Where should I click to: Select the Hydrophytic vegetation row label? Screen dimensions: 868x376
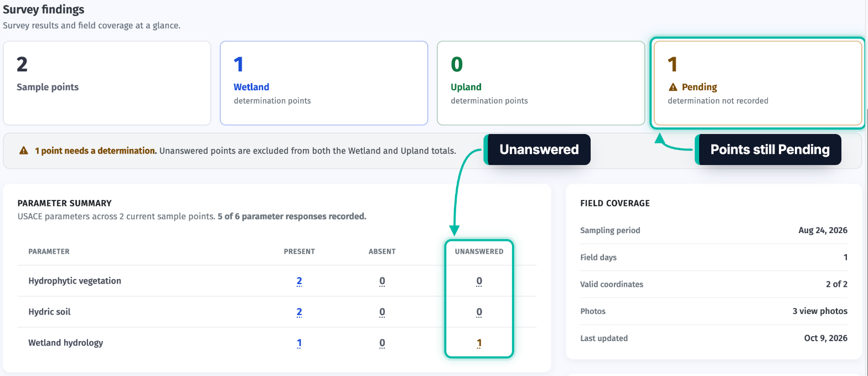(75, 281)
